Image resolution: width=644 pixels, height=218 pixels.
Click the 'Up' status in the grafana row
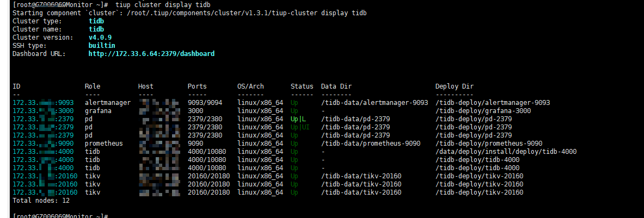click(294, 111)
